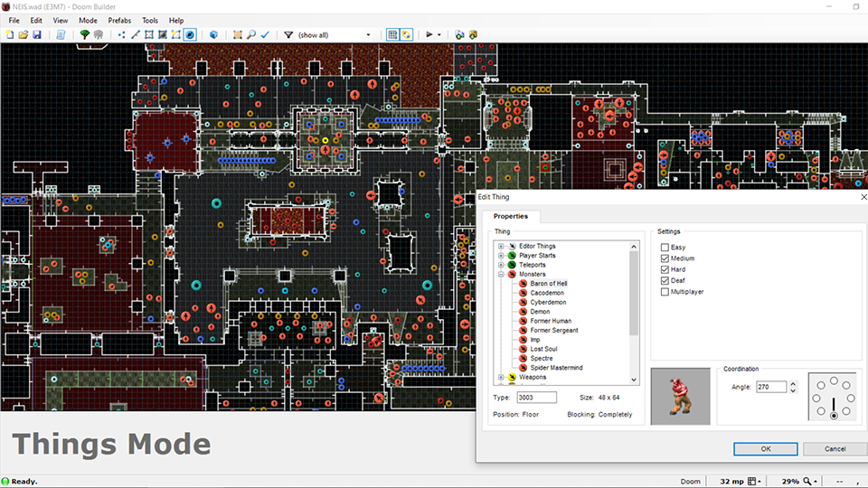The width and height of the screenshot is (868, 488).
Task: Select Baron of Hell in the thing list
Action: coord(549,283)
